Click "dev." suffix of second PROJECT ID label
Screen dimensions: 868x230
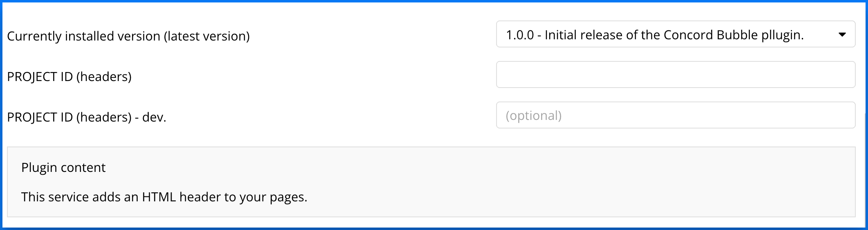coord(154,117)
